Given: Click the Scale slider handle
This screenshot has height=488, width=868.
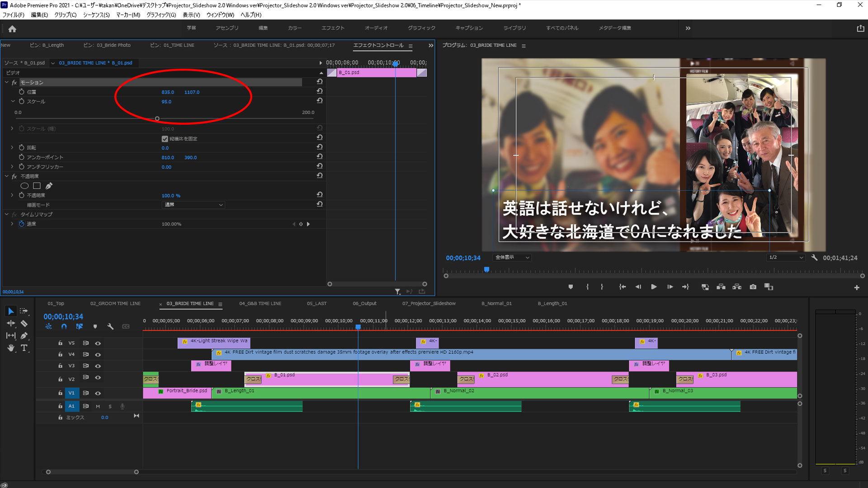Looking at the screenshot, I should click(157, 119).
